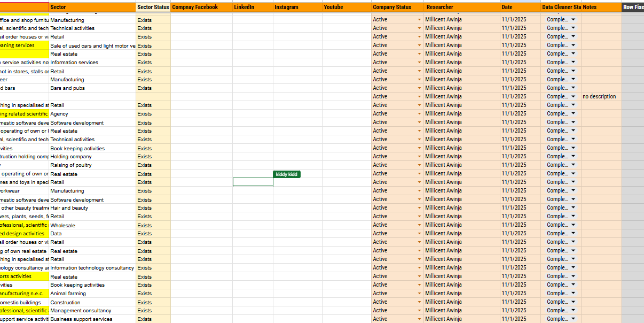
Task: Expand Data Cleaner dropdown in 'Wholesale' row
Action: [x=573, y=225]
